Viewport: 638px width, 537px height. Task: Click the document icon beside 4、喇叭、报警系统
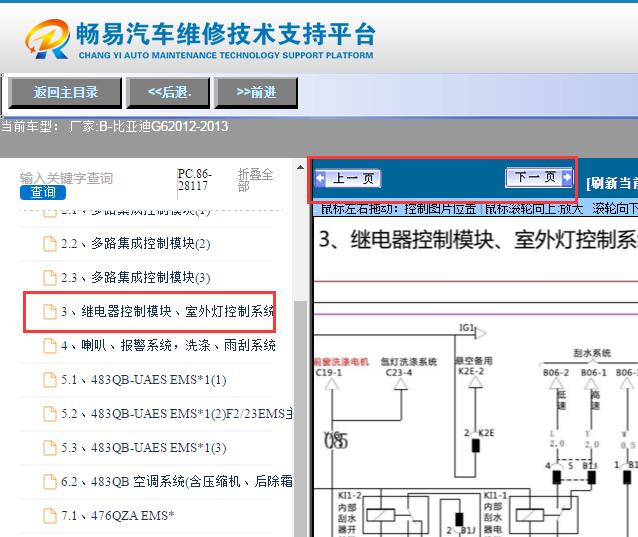click(49, 346)
